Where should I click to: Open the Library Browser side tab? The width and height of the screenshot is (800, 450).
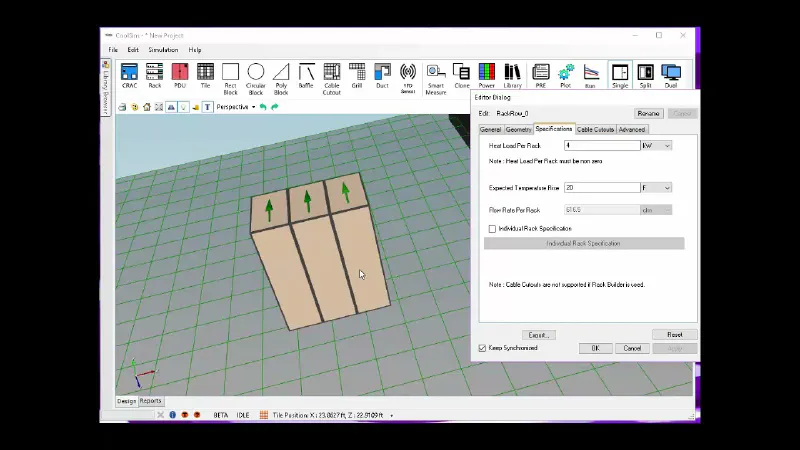point(105,88)
